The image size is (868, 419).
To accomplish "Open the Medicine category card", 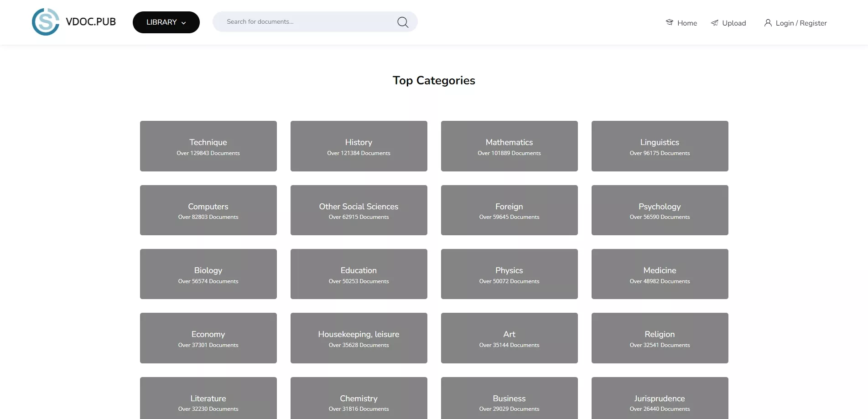I will tap(660, 274).
